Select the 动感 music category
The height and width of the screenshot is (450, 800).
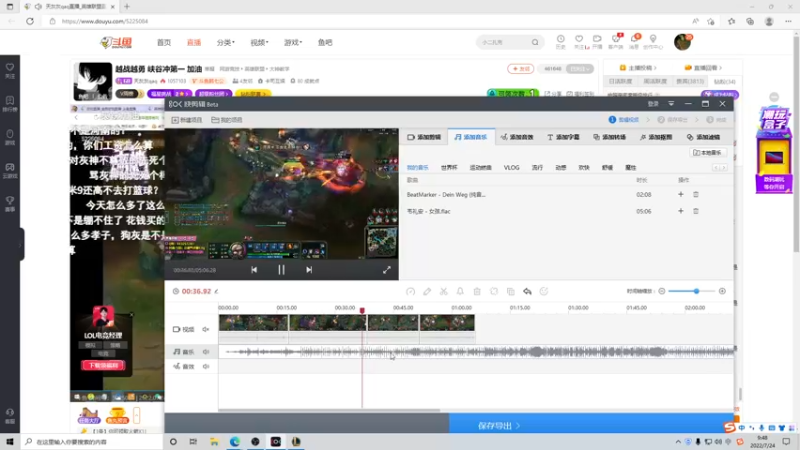pyautogui.click(x=561, y=167)
